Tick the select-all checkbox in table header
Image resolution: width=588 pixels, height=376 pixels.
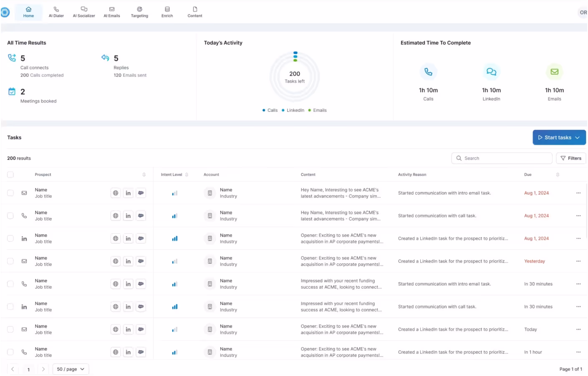(x=10, y=174)
